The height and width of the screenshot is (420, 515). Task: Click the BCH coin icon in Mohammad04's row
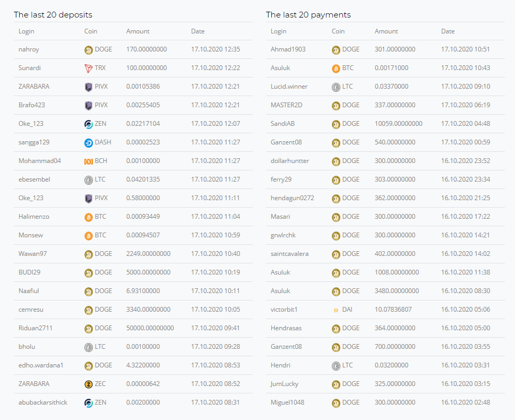[88, 161]
